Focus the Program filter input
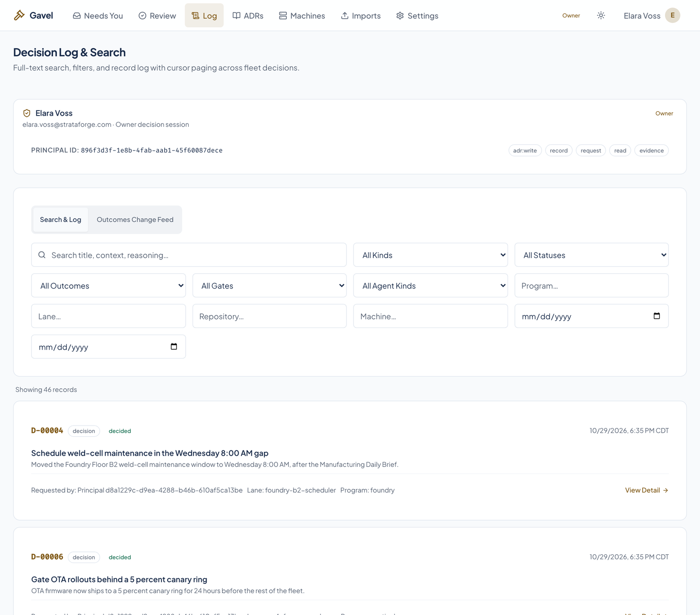This screenshot has height=615, width=700. click(592, 286)
